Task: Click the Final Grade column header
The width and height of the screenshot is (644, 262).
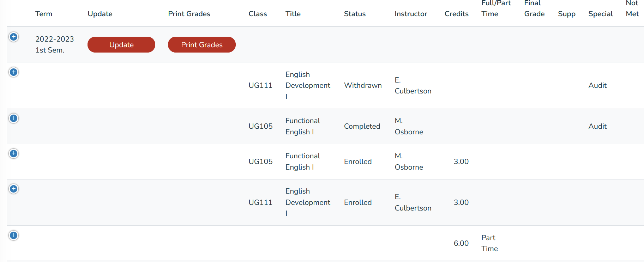Action: pos(534,8)
